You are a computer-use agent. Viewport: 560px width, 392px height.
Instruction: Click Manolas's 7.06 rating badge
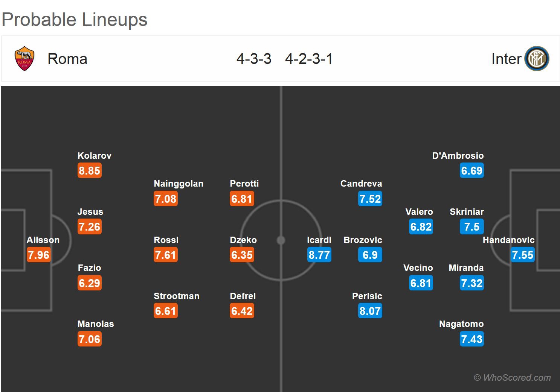90,339
